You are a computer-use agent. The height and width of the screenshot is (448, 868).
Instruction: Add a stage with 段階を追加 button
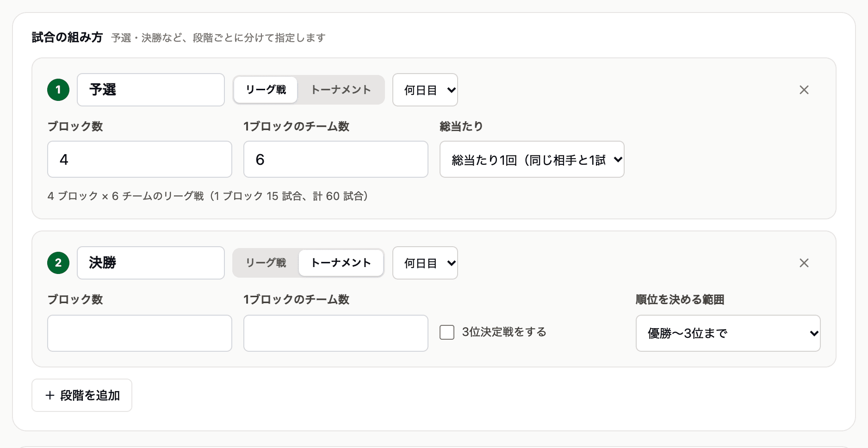point(82,395)
